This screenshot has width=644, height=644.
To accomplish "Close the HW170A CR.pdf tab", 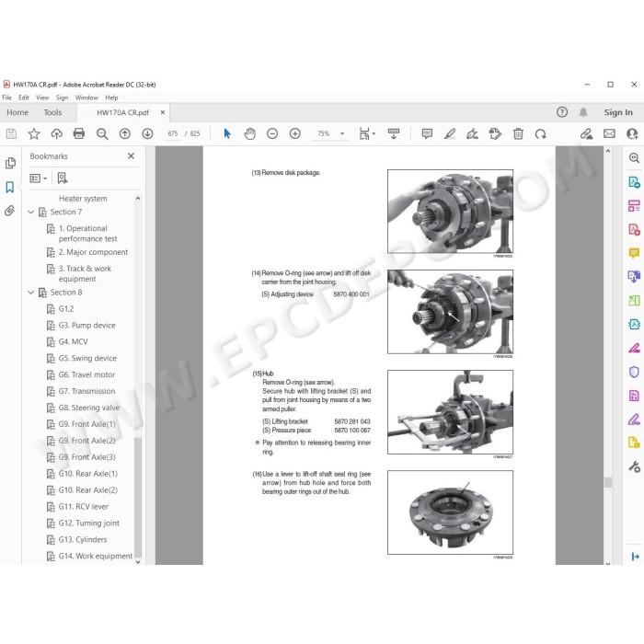I will point(163,112).
